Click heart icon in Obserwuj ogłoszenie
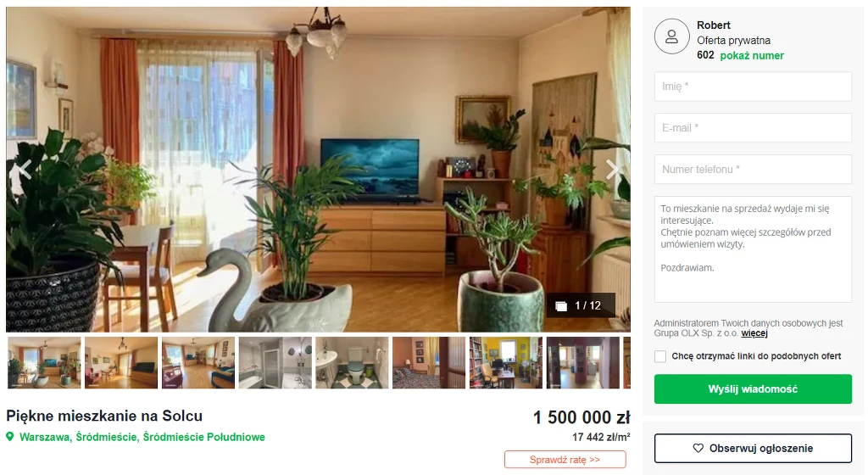This screenshot has width=868, height=475. point(698,449)
